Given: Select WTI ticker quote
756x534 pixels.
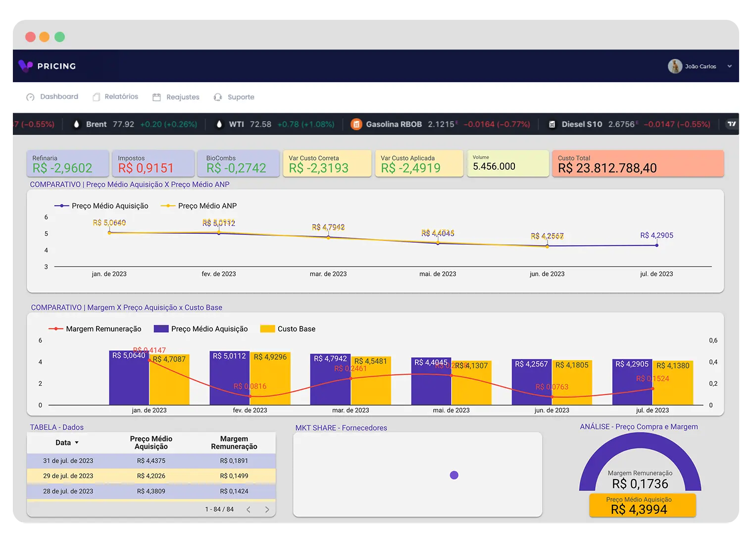Looking at the screenshot, I should click(x=275, y=124).
